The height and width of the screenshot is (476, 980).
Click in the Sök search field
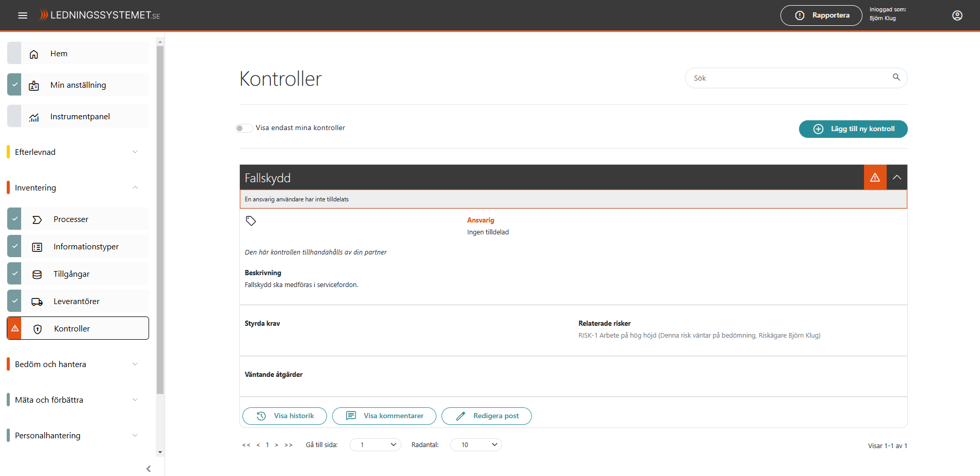click(x=789, y=78)
